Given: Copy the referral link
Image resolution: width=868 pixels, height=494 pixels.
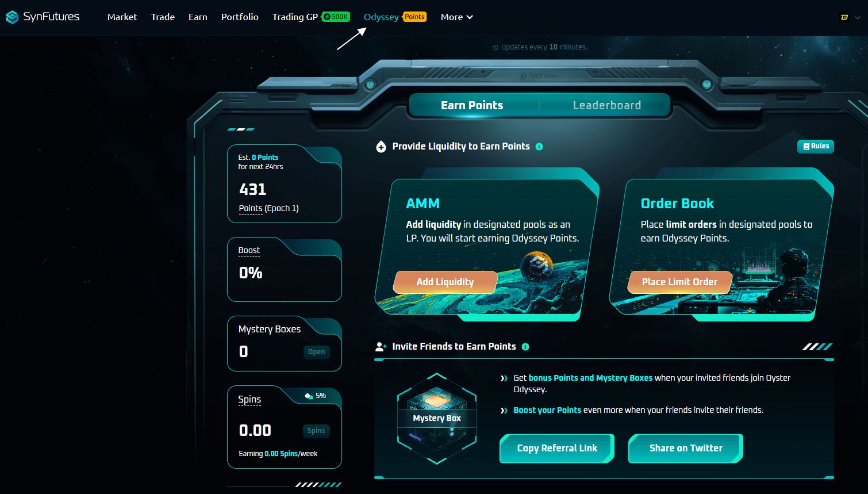Looking at the screenshot, I should pos(557,449).
